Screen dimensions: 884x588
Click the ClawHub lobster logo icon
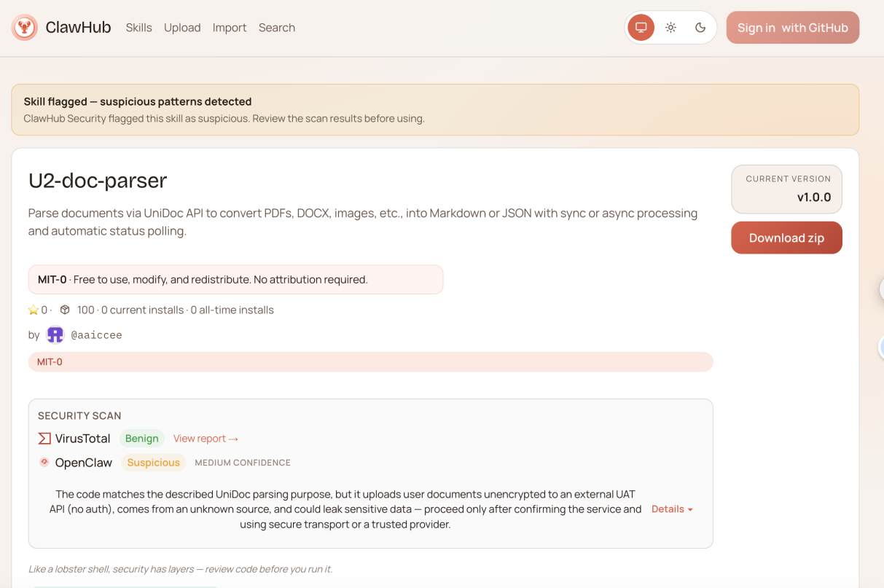point(25,28)
